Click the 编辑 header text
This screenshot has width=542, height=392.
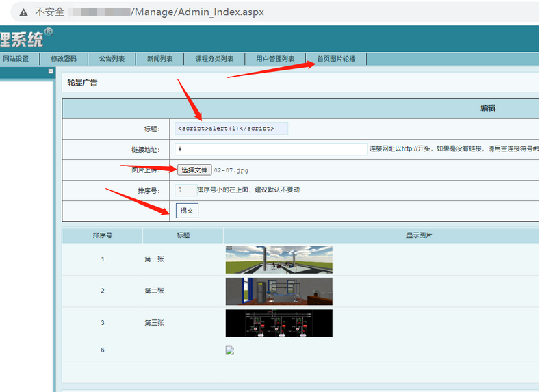(488, 108)
